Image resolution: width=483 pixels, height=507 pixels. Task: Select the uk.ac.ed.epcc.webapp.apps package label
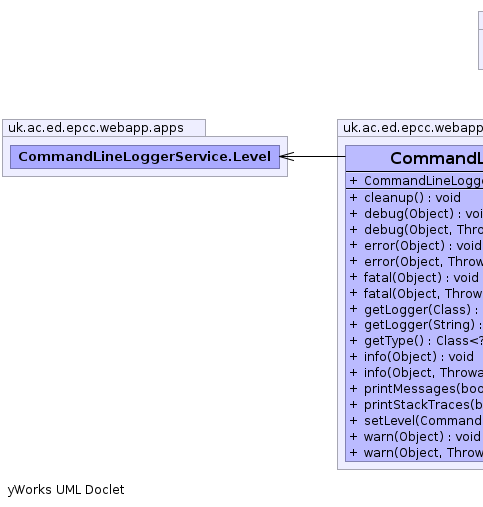(96, 128)
